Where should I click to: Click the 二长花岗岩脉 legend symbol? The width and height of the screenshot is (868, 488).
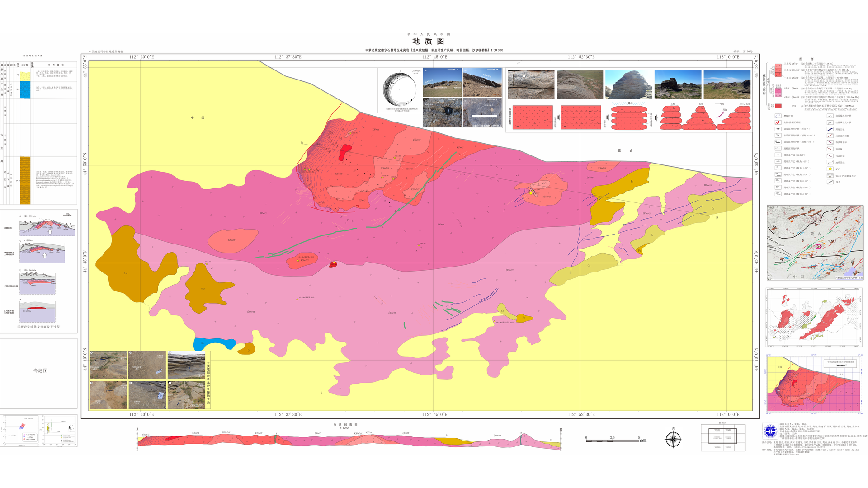[830, 136]
